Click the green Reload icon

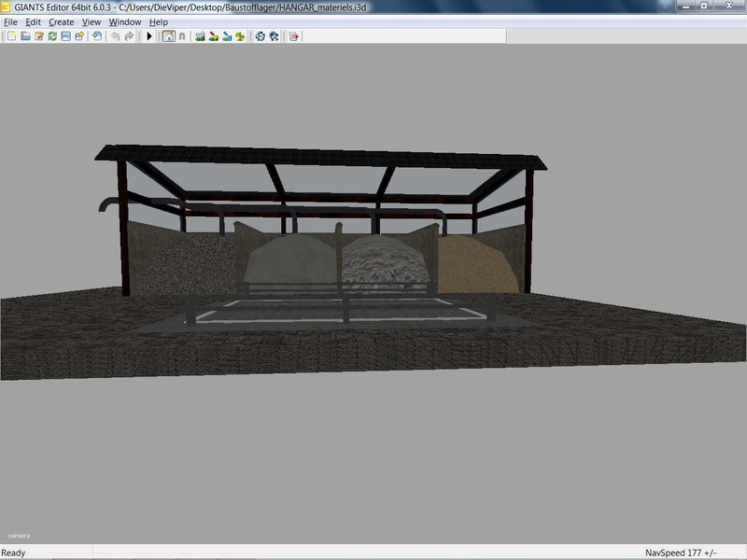coord(52,36)
